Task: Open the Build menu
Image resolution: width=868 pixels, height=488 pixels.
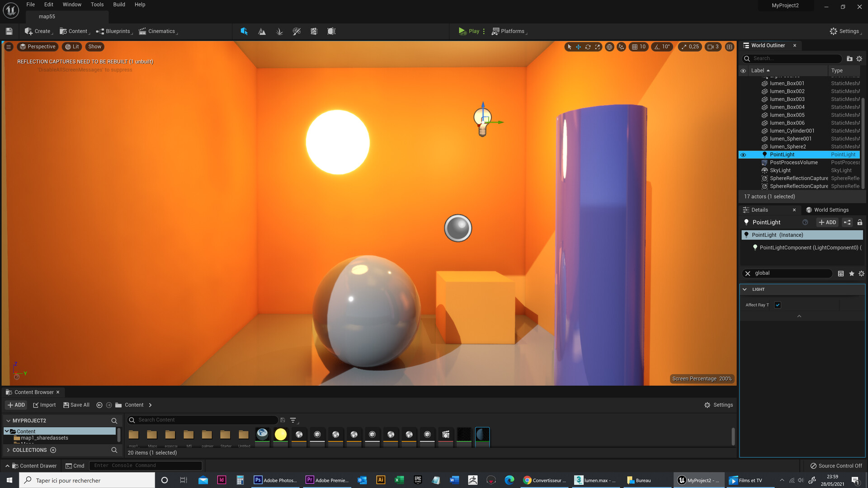Action: 119,5
